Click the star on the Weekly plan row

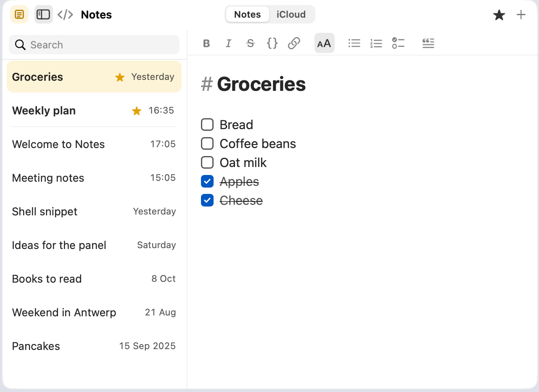(137, 111)
